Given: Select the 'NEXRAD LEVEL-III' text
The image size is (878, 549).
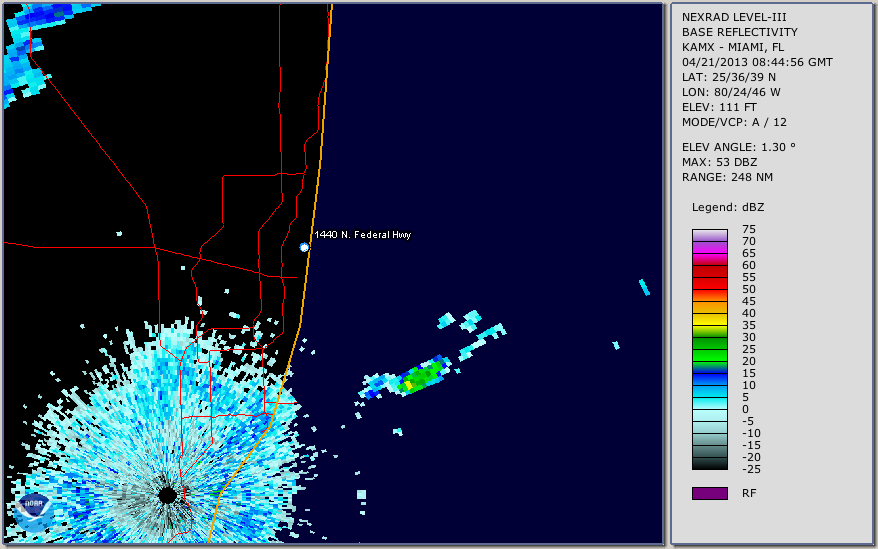Looking at the screenshot, I should (x=734, y=17).
